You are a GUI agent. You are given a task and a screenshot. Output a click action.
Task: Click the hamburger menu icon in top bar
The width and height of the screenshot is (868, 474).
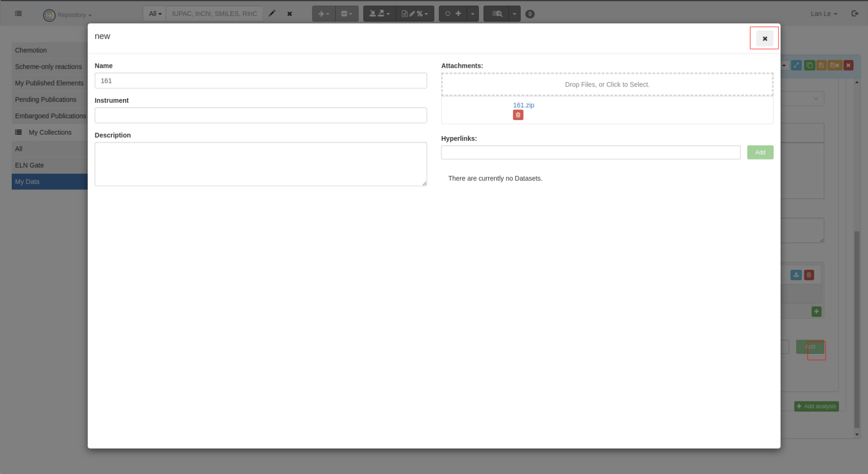(18, 14)
